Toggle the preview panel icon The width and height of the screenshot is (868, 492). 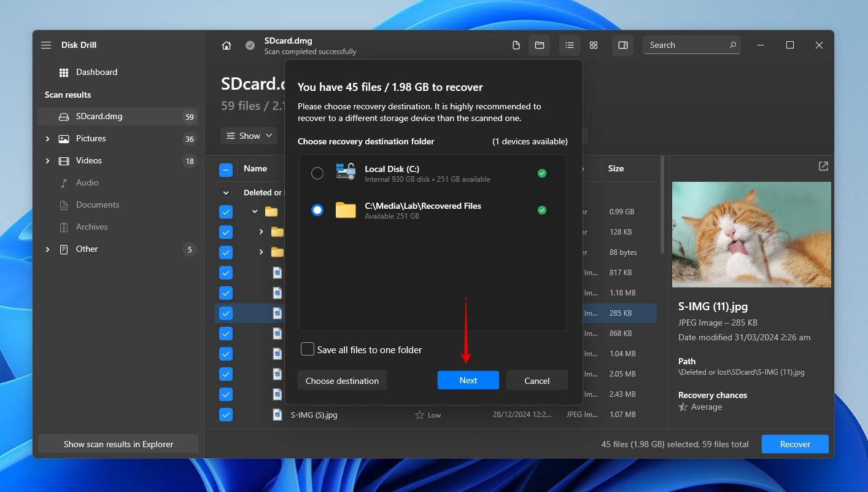[x=622, y=45]
